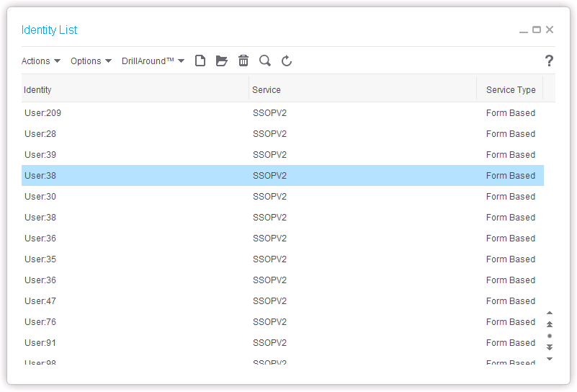Image resolution: width=577 pixels, height=392 pixels.
Task: Click the New document icon in toolbar
Action: pyautogui.click(x=200, y=61)
